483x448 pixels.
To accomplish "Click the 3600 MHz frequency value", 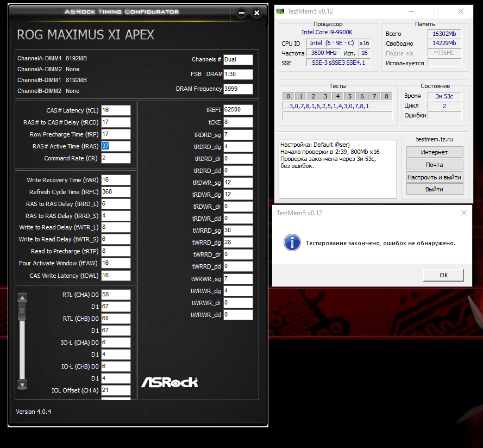I will coord(324,53).
